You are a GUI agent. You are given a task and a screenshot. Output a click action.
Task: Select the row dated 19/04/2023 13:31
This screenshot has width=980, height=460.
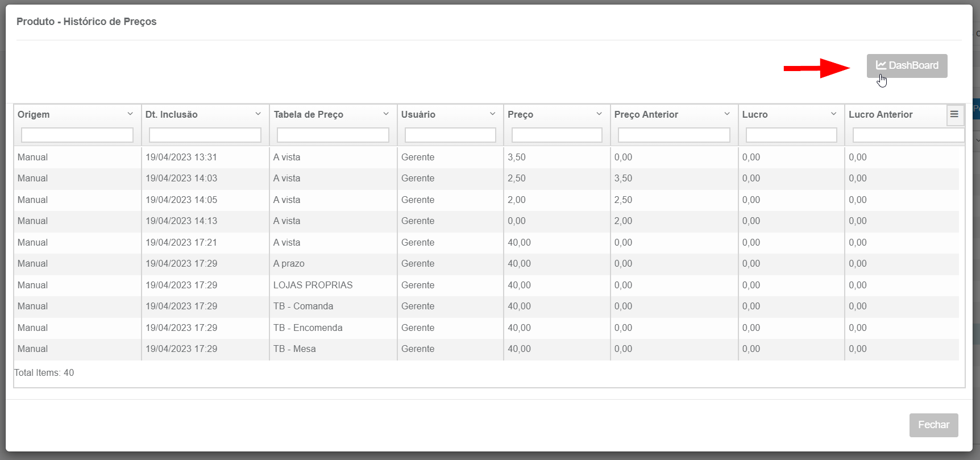[486, 158]
